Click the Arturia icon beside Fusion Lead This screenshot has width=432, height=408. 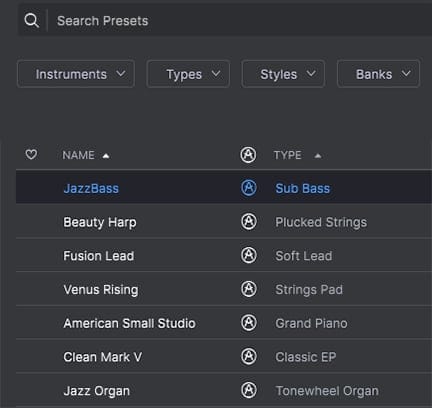point(249,255)
